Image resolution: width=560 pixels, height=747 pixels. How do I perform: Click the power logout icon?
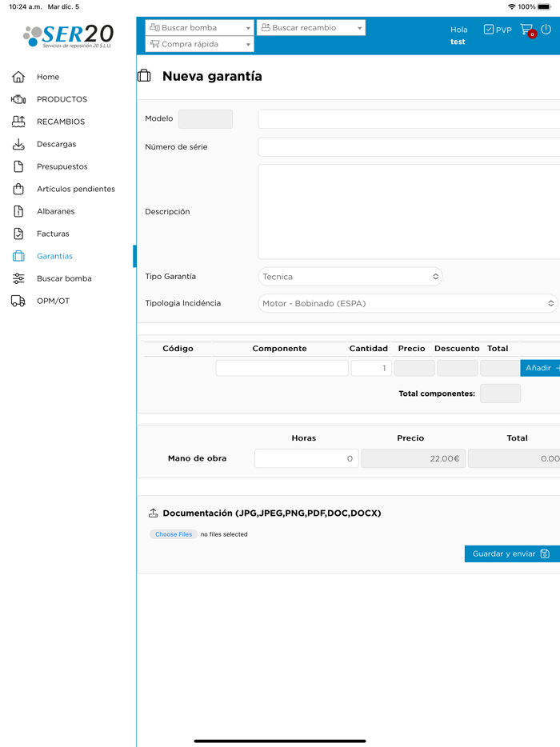tap(546, 29)
